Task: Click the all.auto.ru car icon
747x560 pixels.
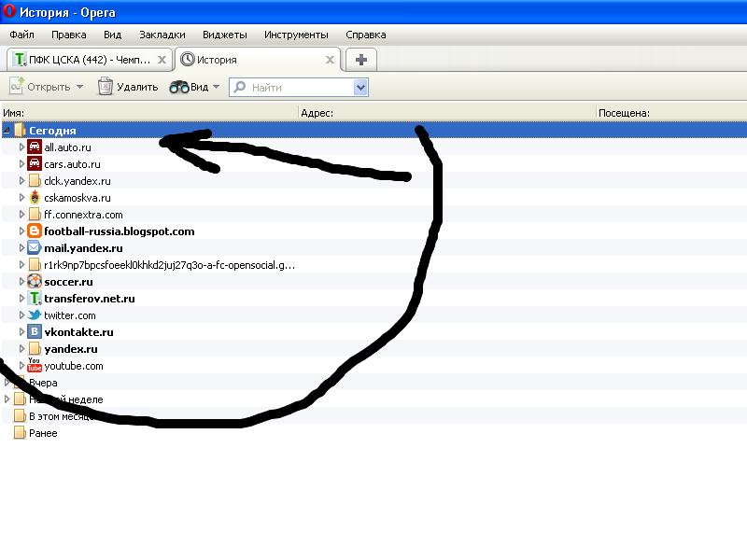Action: pos(35,147)
